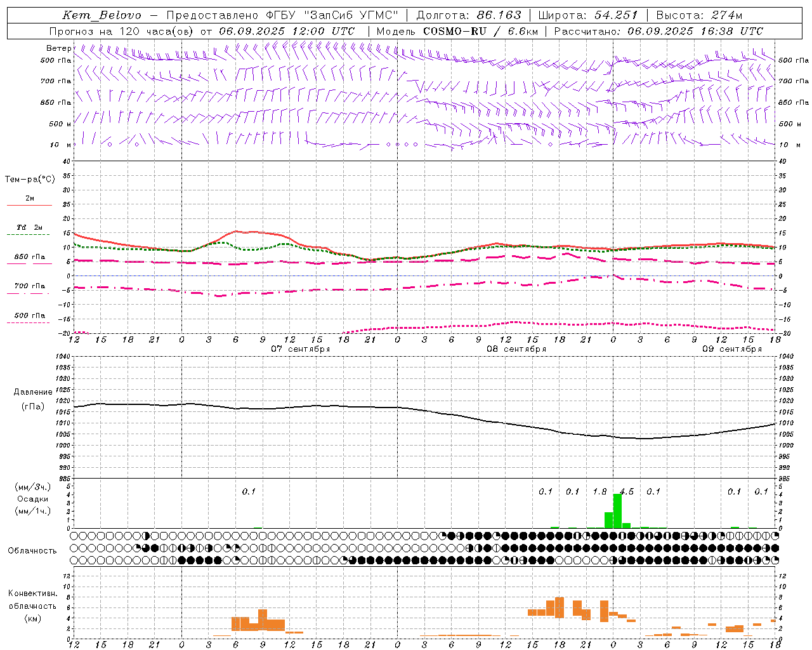Click the (км) unit under Конвективн. облачность
Screen dimensions: 812x650
32,618
